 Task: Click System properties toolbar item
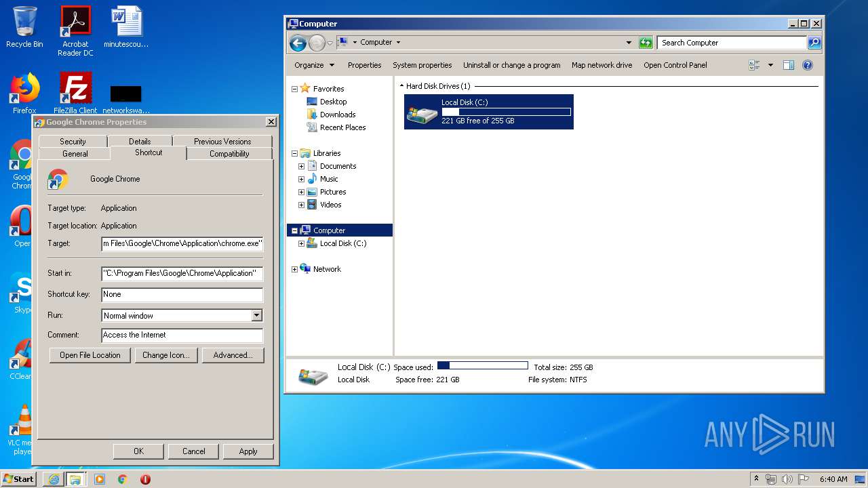[422, 65]
